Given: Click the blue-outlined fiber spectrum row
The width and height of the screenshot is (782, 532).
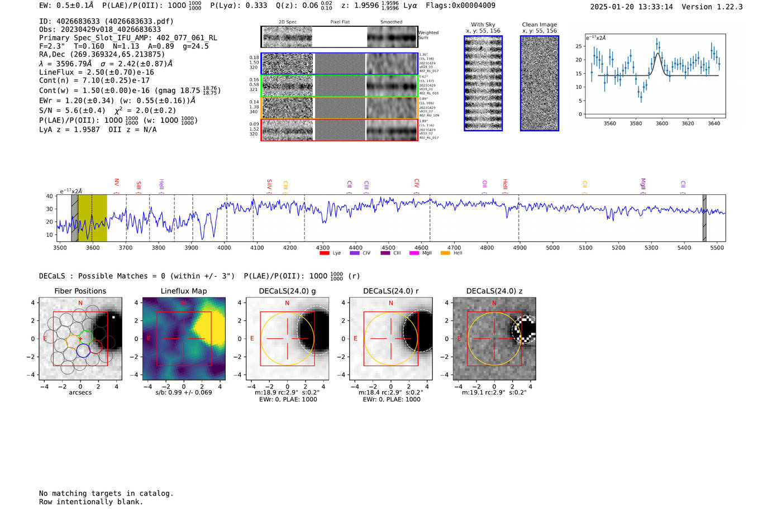Looking at the screenshot, I should [339, 64].
